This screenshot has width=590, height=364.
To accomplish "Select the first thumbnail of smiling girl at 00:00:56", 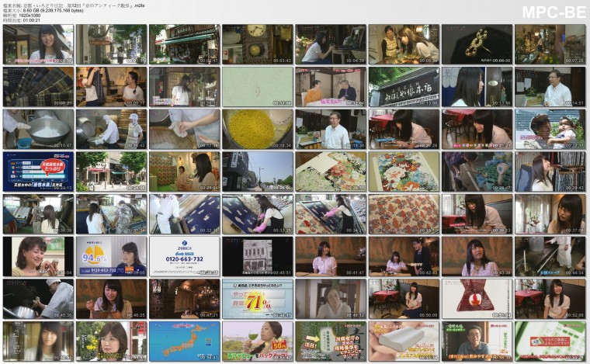I will click(38, 44).
